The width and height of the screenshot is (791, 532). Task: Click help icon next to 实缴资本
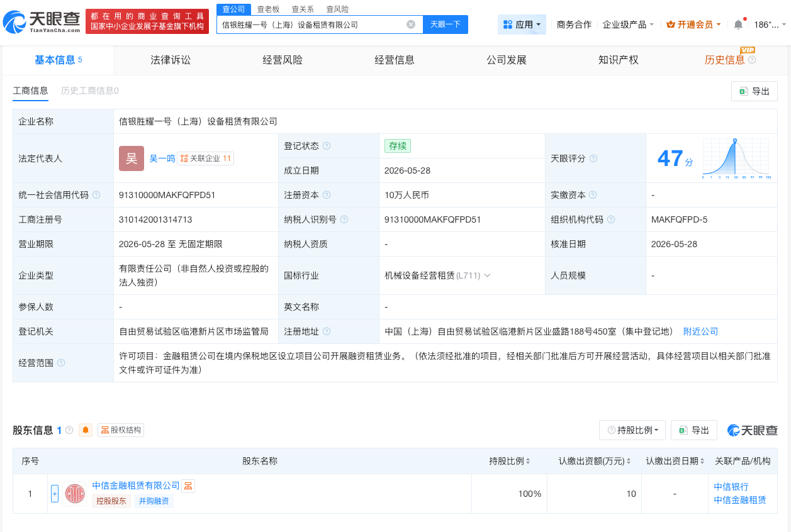pyautogui.click(x=593, y=195)
